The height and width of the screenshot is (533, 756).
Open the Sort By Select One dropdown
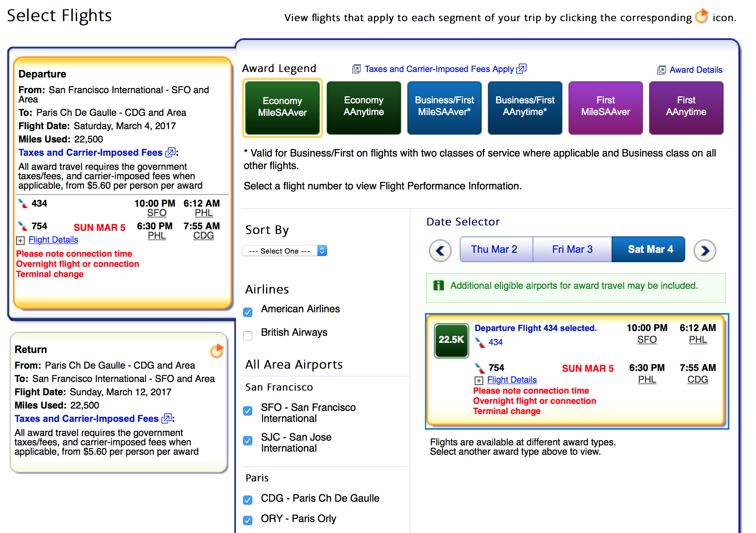pos(284,250)
